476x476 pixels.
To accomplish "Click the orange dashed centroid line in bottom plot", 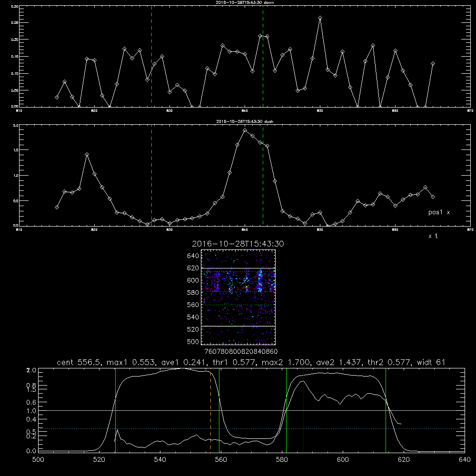I will (211, 410).
